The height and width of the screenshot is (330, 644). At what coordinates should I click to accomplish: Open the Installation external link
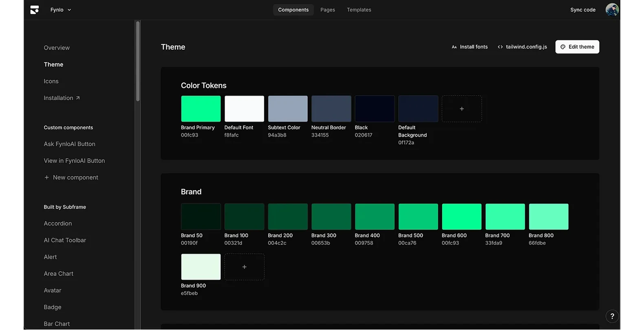pos(62,98)
